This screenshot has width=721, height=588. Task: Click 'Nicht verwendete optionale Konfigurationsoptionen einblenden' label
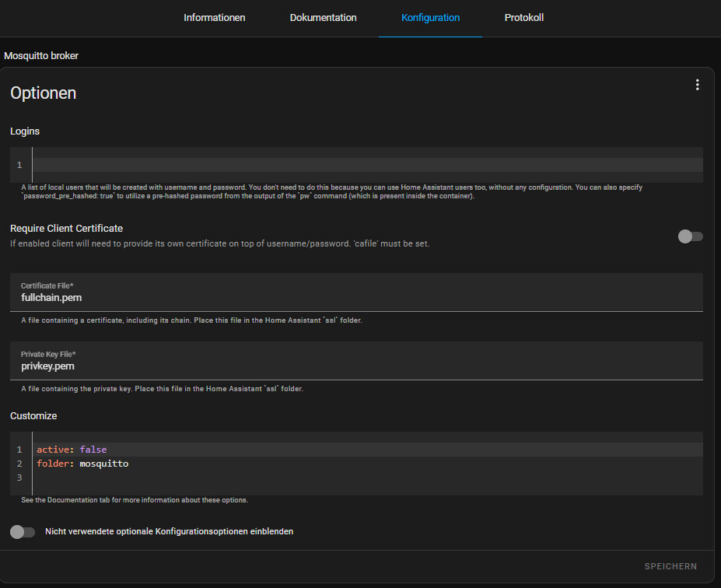pyautogui.click(x=169, y=532)
